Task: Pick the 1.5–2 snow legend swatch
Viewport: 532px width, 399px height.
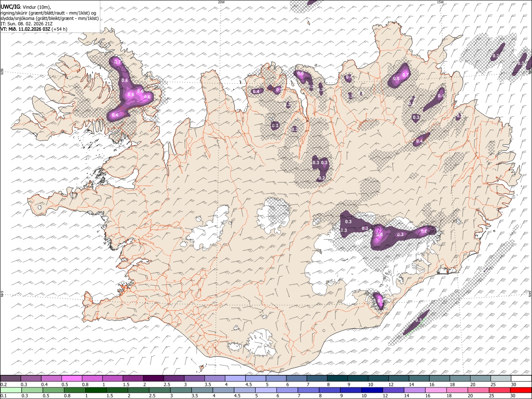Action: (x=133, y=378)
